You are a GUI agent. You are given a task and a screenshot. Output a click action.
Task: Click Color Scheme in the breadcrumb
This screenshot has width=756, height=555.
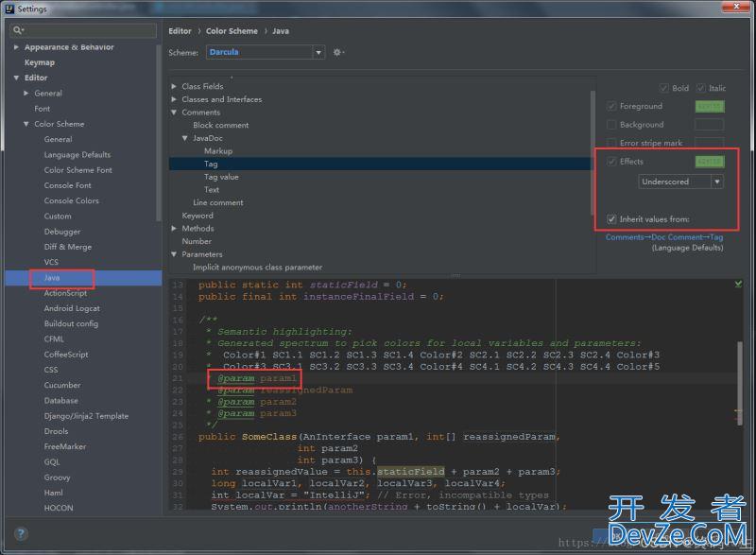point(232,31)
